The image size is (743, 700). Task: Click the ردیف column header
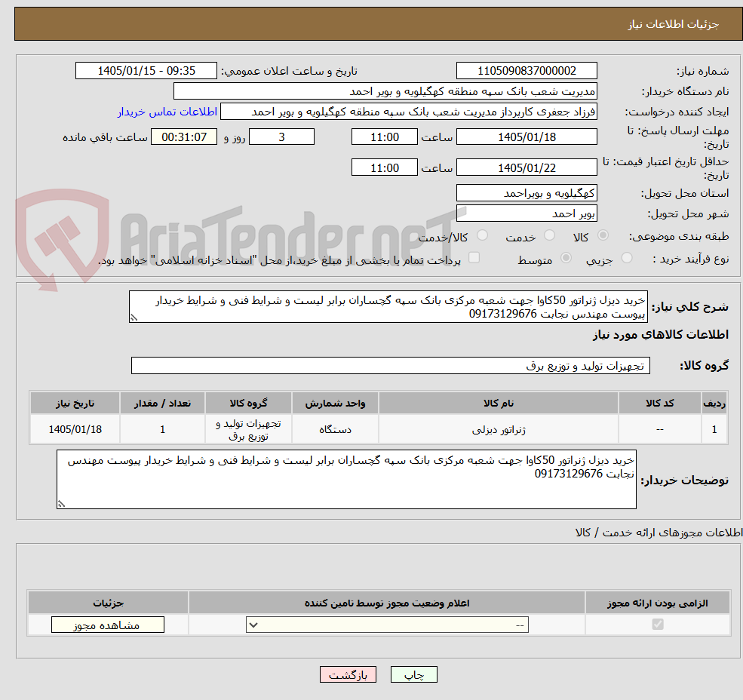(714, 403)
